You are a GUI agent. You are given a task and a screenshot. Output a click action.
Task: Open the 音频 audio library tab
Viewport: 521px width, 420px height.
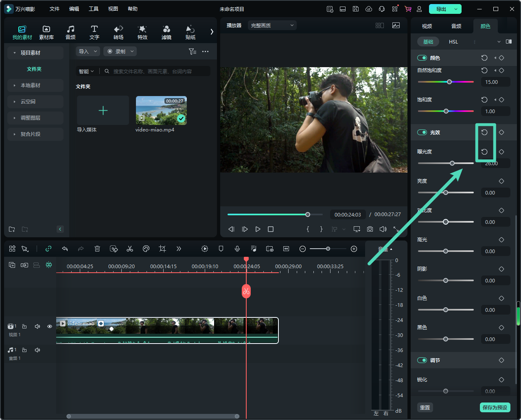pos(70,33)
